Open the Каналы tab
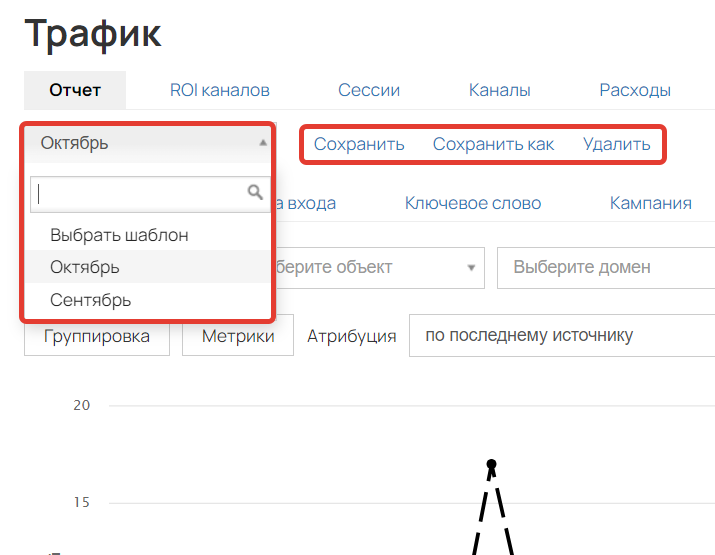This screenshot has height=555, width=715. click(x=499, y=90)
